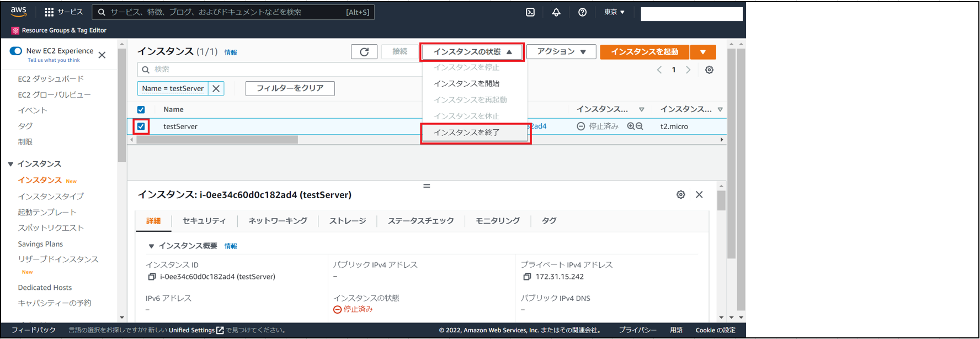The image size is (980, 339).
Task: Open インスタンスタイプ in sidebar
Action: tap(51, 197)
